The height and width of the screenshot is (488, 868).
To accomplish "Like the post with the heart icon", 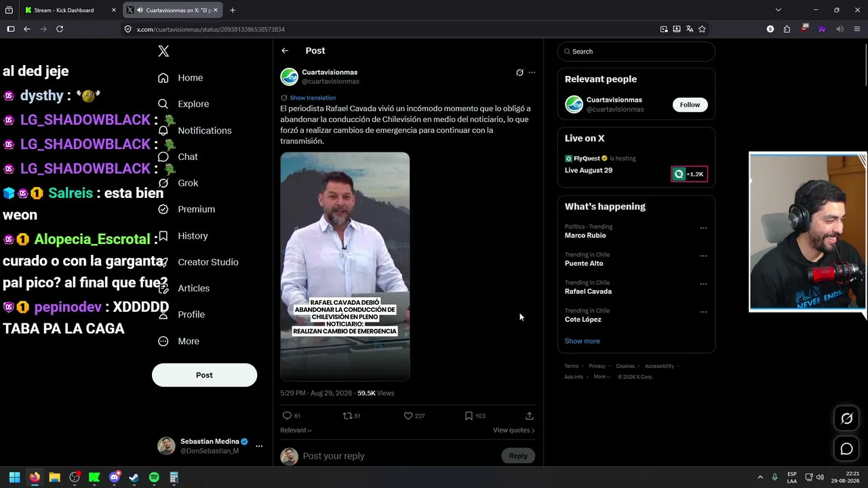I will 408,415.
